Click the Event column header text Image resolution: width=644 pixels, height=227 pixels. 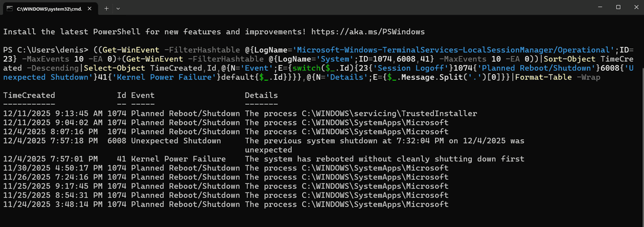coord(142,95)
